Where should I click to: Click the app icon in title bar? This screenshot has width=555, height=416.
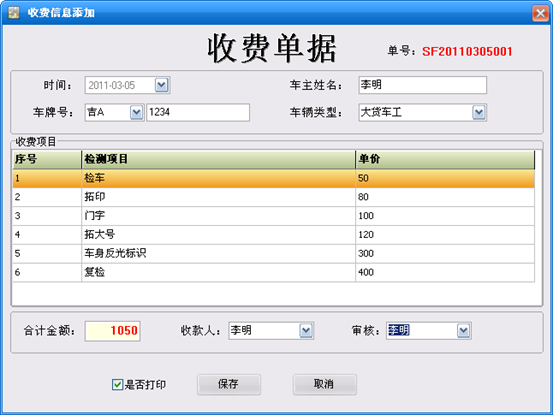(x=13, y=13)
